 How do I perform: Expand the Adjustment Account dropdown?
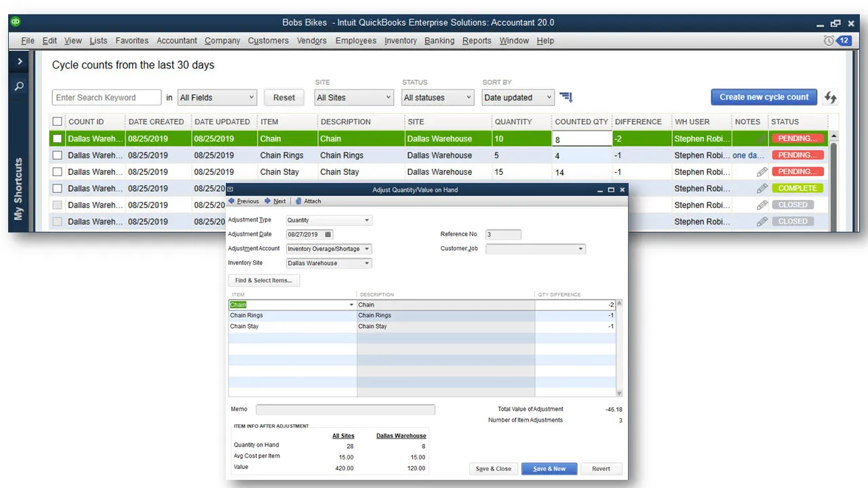click(367, 249)
